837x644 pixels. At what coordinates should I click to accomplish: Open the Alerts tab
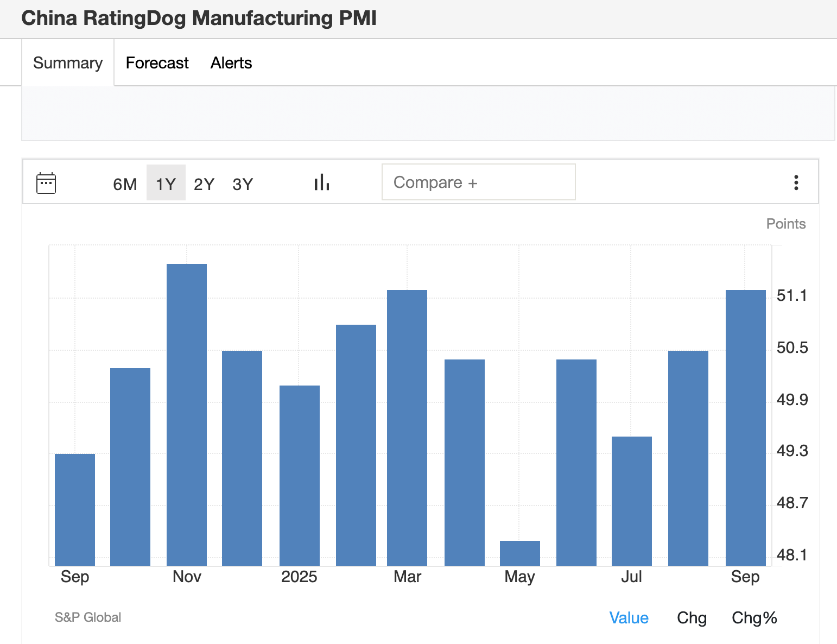(231, 63)
